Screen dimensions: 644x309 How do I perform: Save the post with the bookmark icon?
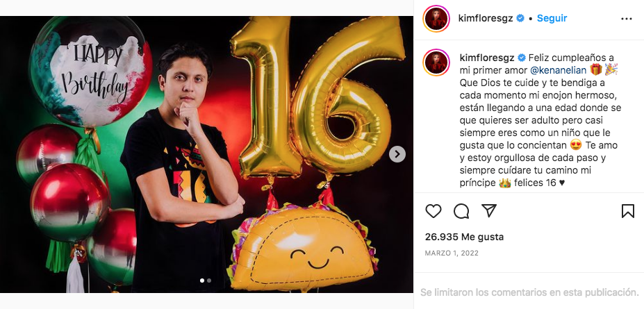pos(627,210)
